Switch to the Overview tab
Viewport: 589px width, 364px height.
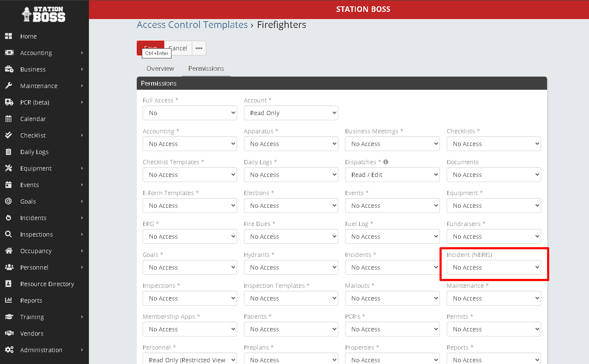pyautogui.click(x=160, y=69)
